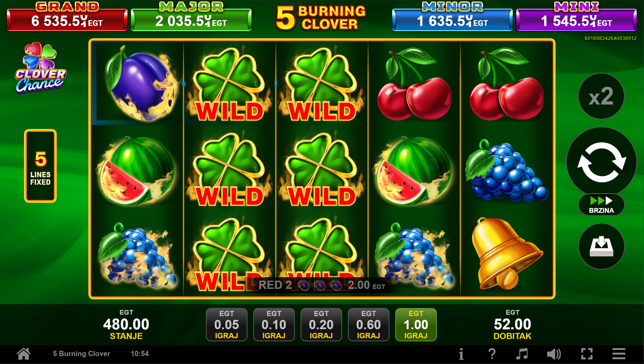The height and width of the screenshot is (364, 644).
Task: Go to the home lobby icon
Action: pyautogui.click(x=24, y=354)
